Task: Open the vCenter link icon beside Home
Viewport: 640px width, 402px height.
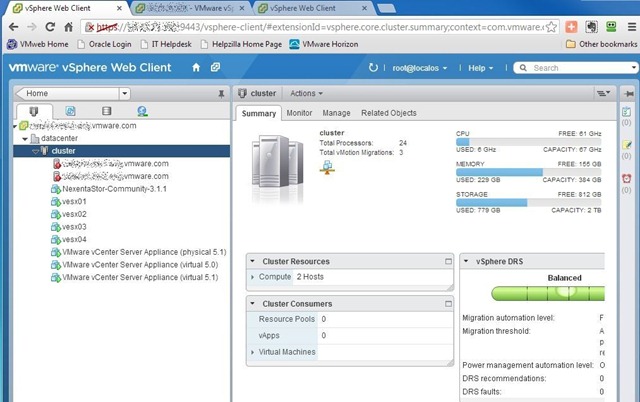Action: [215, 67]
